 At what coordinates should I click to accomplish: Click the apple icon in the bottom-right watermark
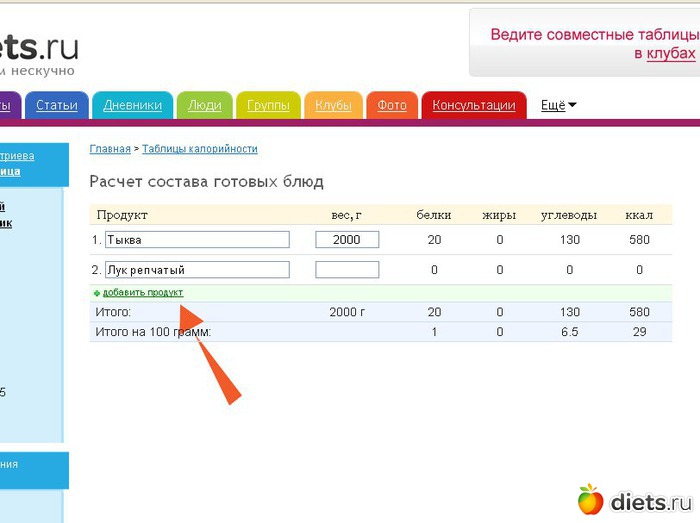[590, 499]
